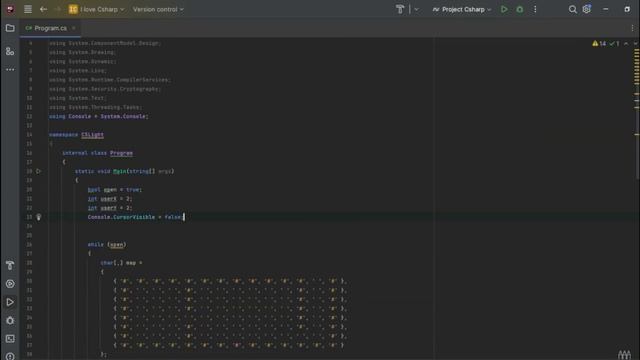The height and width of the screenshot is (360, 640).
Task: Click the class name Program
Action: [x=121, y=153]
